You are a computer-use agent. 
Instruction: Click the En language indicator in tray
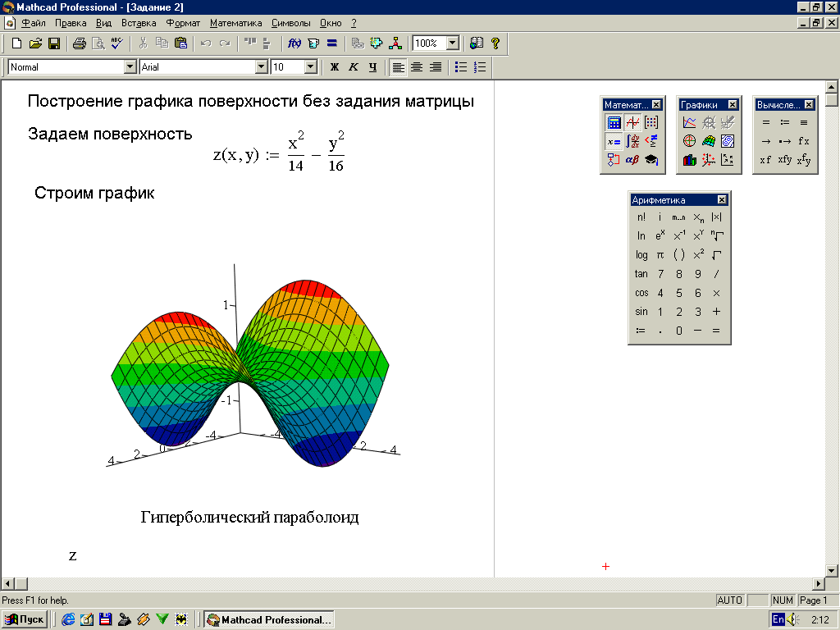click(x=778, y=620)
